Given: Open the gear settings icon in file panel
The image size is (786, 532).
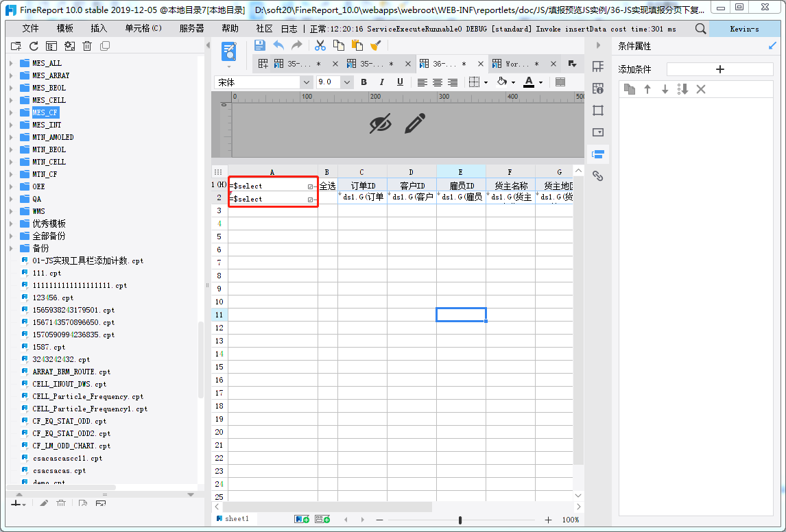Looking at the screenshot, I should point(70,46).
